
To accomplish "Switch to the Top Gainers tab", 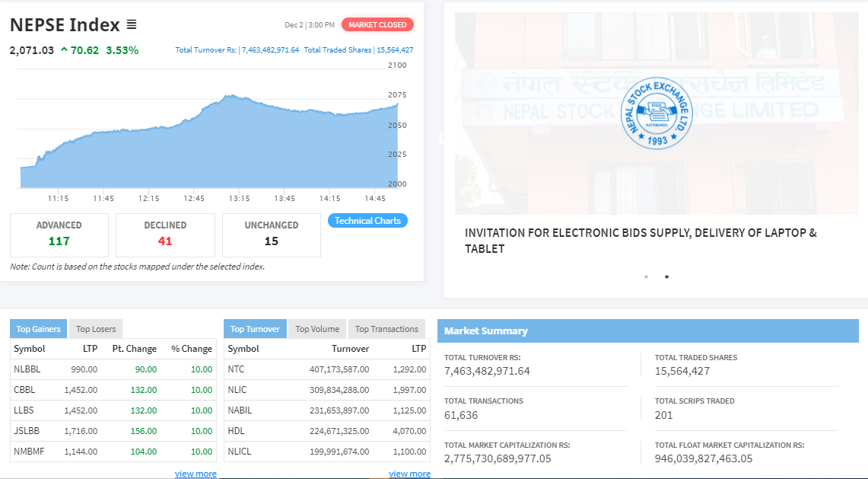I will [x=38, y=329].
